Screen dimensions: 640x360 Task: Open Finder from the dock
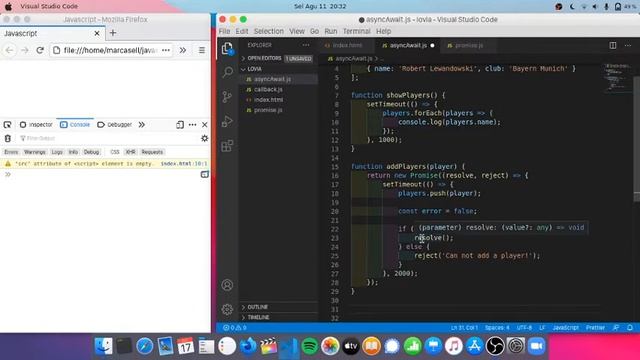click(103, 347)
